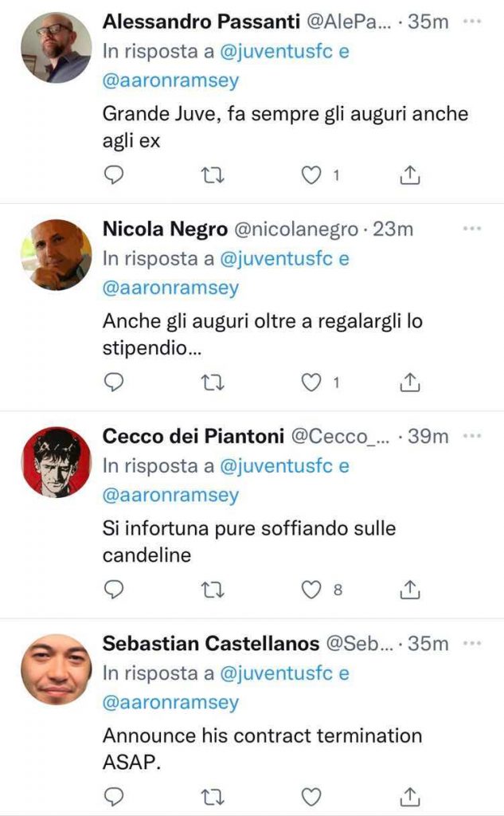Retweet the 'candeline' tweet
The height and width of the screenshot is (816, 504).
pyautogui.click(x=212, y=589)
